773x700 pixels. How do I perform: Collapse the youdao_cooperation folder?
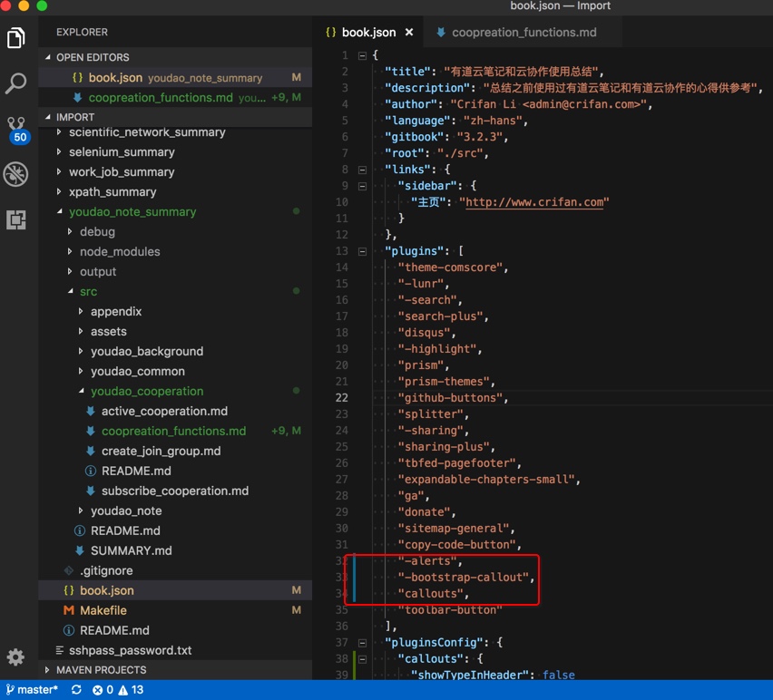(x=175, y=391)
